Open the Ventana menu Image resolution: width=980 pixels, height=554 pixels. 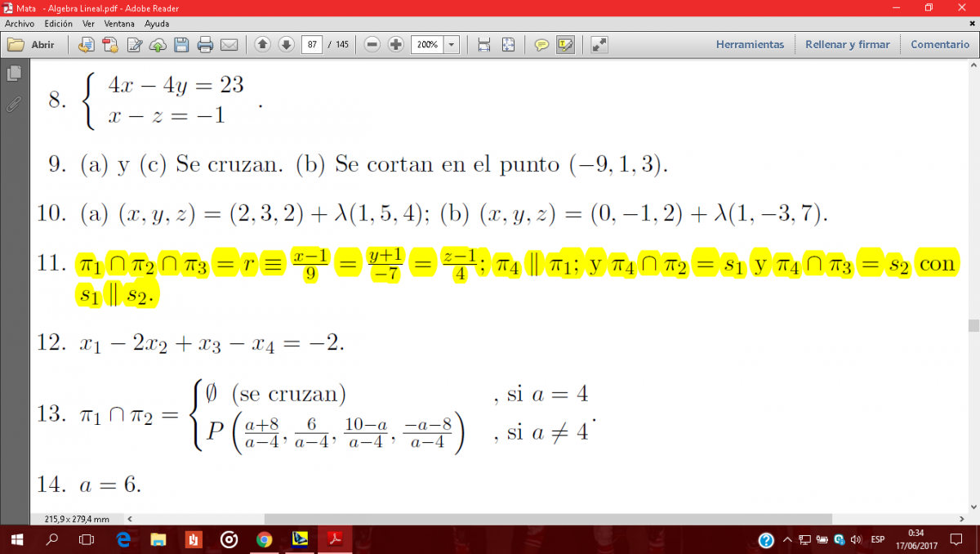[x=119, y=24]
